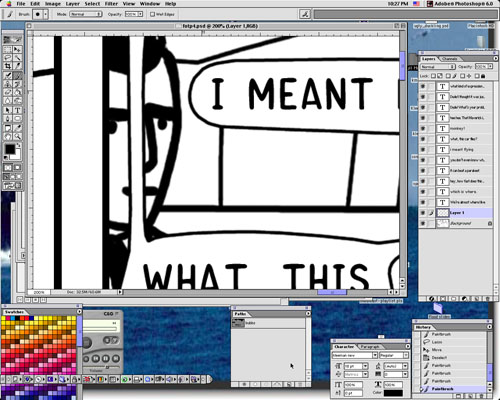Open the brush Mode dropdown in options bar
Image resolution: width=500 pixels, height=400 pixels.
click(85, 14)
